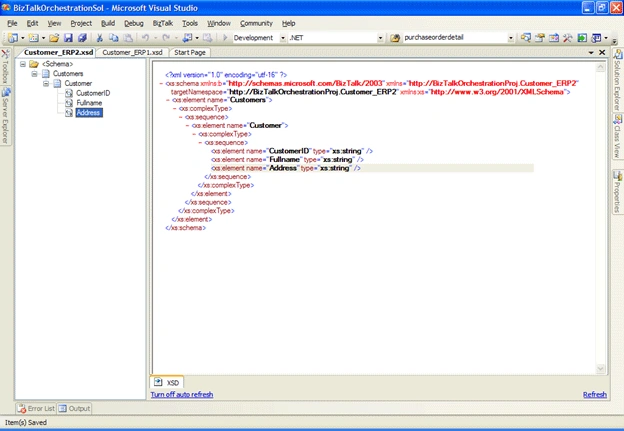Open the Undo history dropdown arrow
The width and height of the screenshot is (624, 431).
[x=156, y=38]
